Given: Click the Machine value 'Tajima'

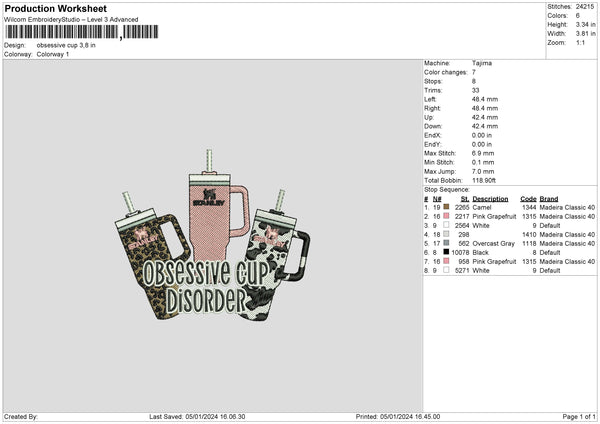Looking at the screenshot, I should [x=482, y=63].
